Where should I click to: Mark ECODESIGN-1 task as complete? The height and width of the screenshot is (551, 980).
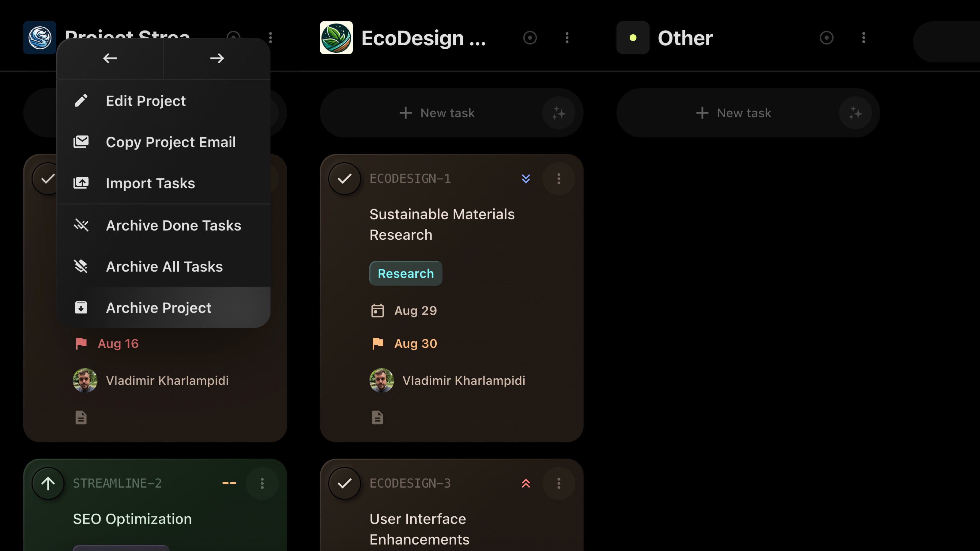345,179
